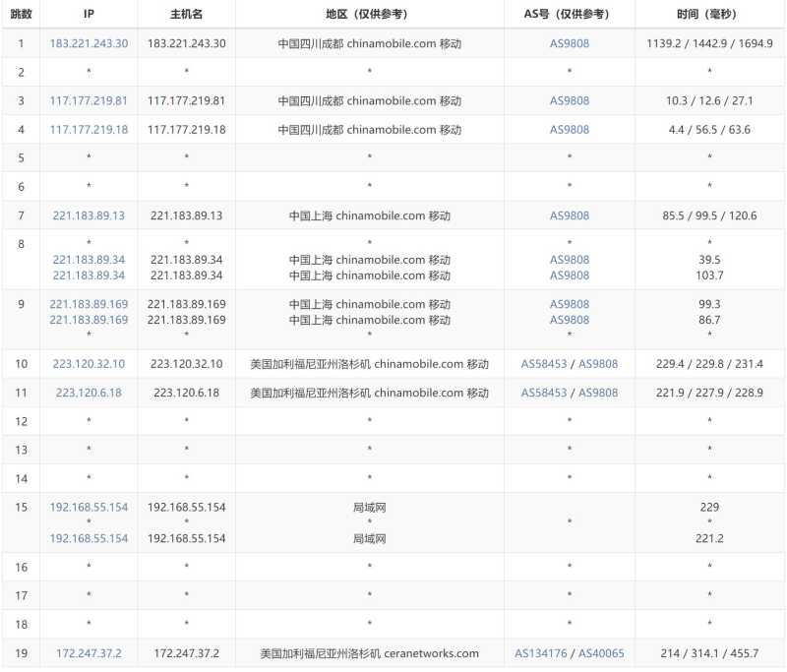The image size is (787, 672).
Task: Click the 主机名 column header
Action: click(187, 14)
